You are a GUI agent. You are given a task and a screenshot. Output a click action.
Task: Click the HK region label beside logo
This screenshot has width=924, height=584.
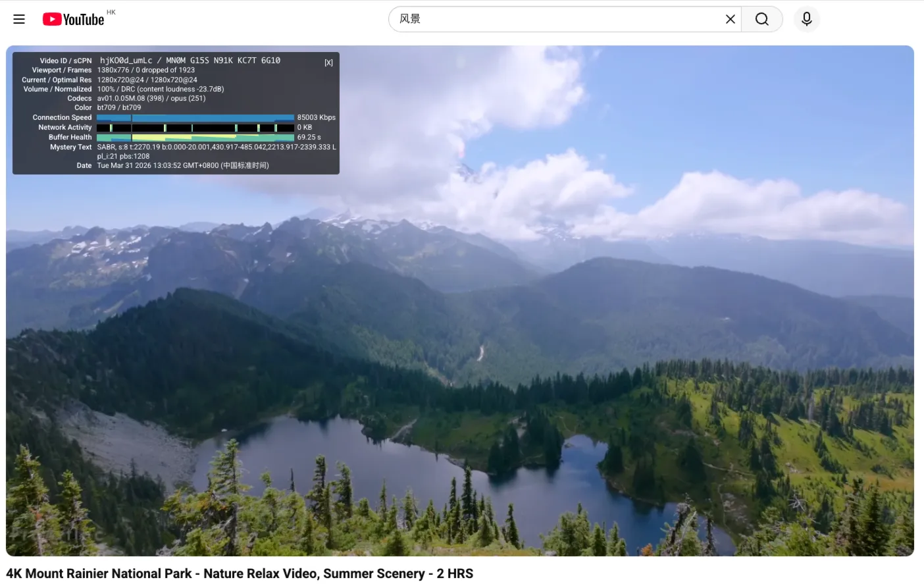pos(111,12)
